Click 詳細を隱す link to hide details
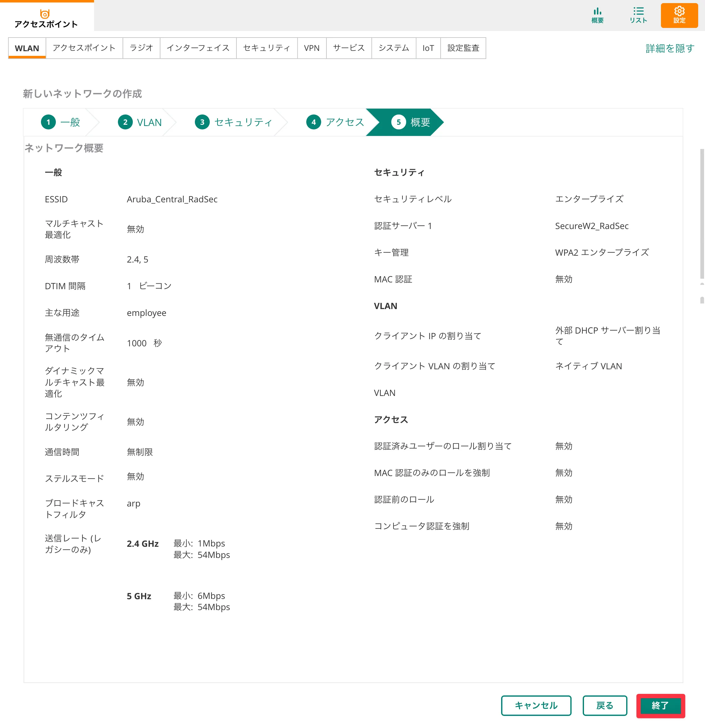705x728 pixels. (x=670, y=48)
